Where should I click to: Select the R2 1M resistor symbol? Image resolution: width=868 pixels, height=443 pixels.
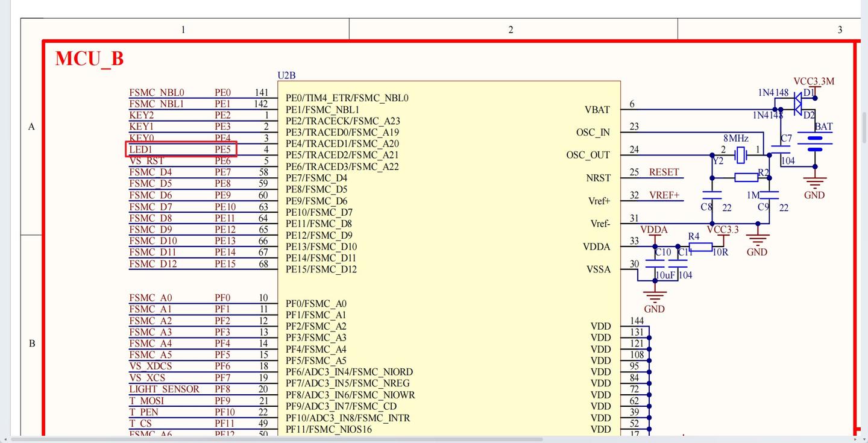tap(746, 177)
